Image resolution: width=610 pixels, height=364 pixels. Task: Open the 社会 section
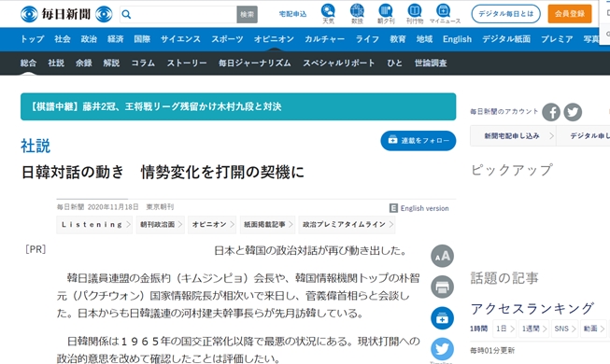pos(63,39)
